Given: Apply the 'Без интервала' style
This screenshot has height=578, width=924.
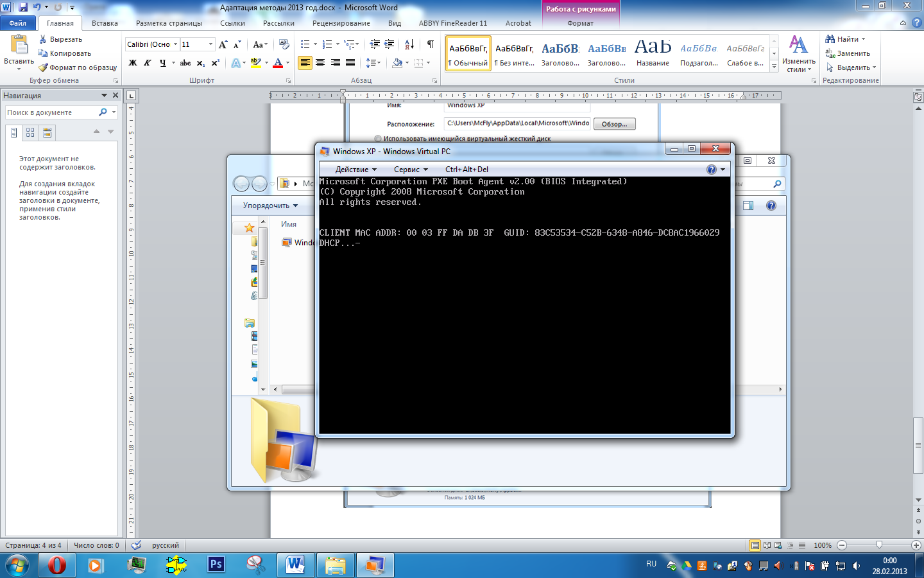Looking at the screenshot, I should click(x=515, y=53).
